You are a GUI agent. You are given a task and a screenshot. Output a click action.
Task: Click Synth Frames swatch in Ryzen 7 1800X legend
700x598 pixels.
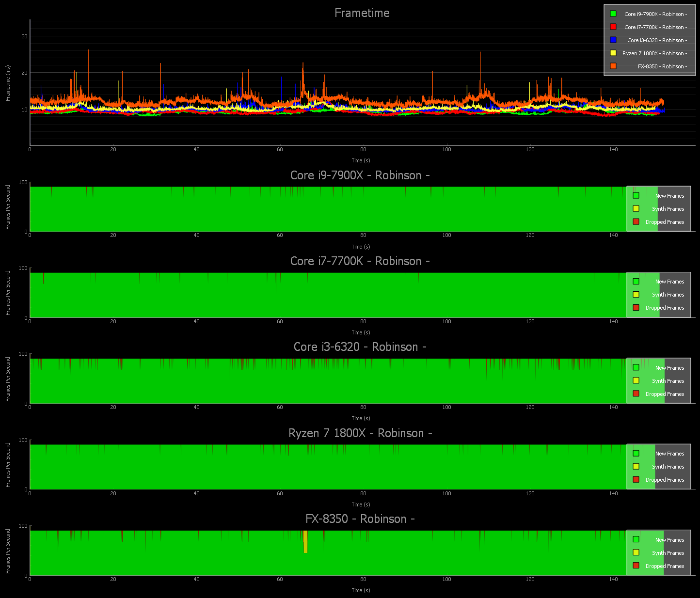coord(636,466)
